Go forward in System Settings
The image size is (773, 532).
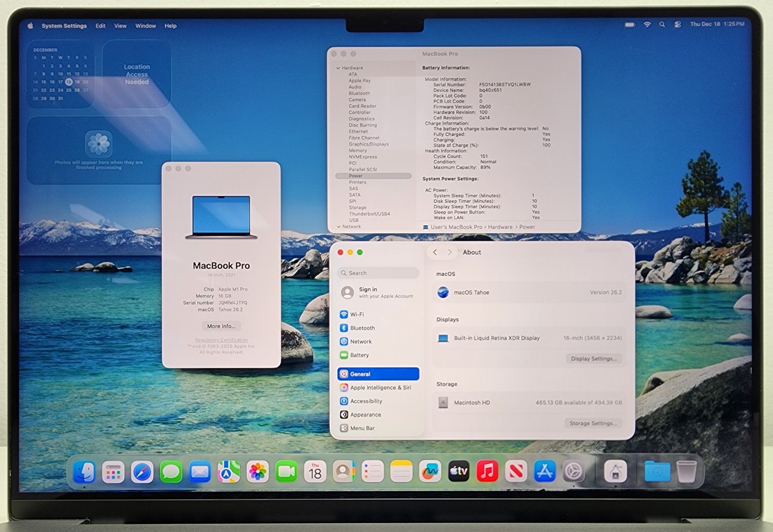(x=450, y=252)
